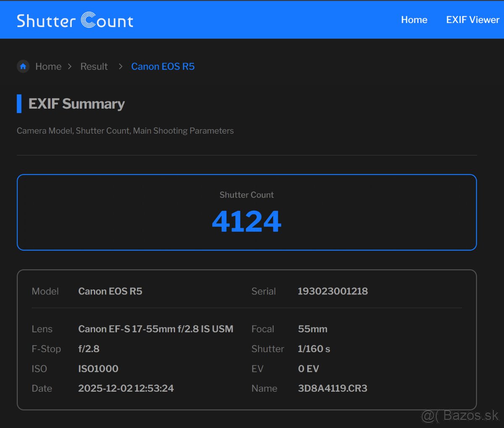
Task: Click the Model value Canon EOS R5
Action: click(110, 291)
